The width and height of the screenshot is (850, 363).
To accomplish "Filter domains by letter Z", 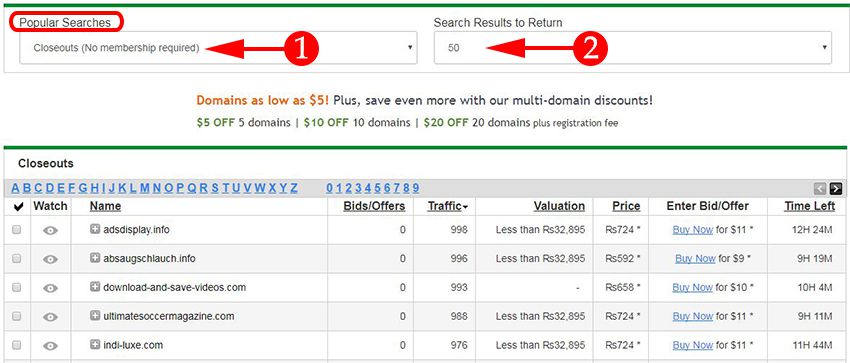I will coord(294,189).
